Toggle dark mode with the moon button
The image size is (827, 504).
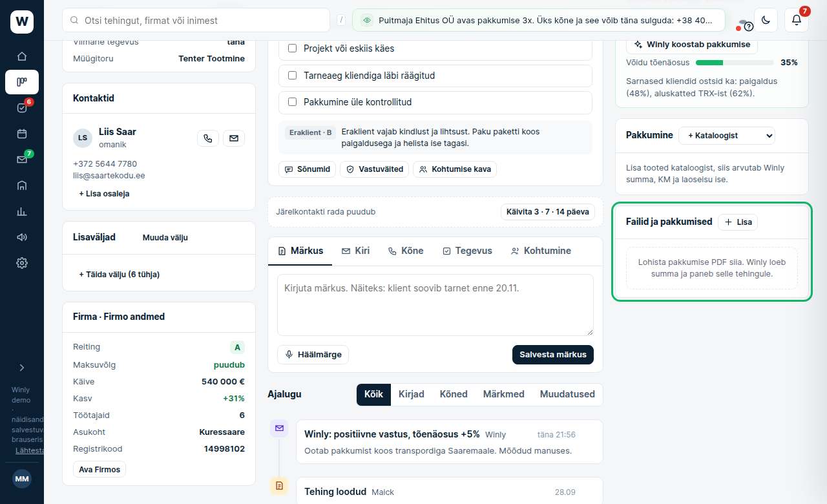[x=766, y=20]
